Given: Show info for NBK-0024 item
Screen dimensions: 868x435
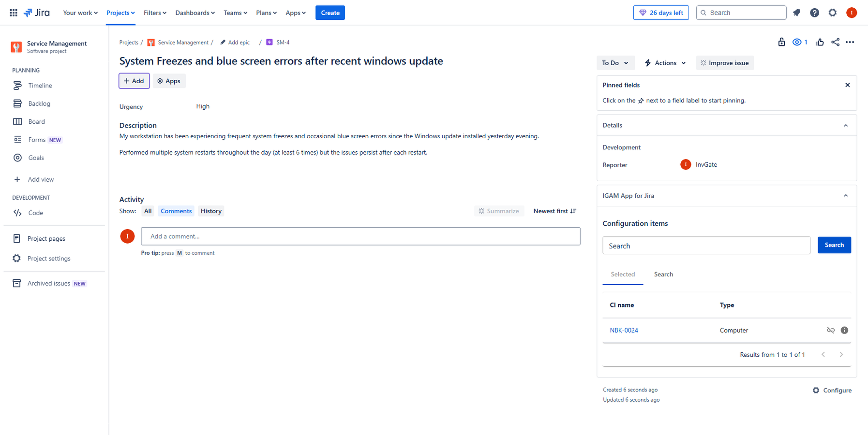Looking at the screenshot, I should click(844, 330).
